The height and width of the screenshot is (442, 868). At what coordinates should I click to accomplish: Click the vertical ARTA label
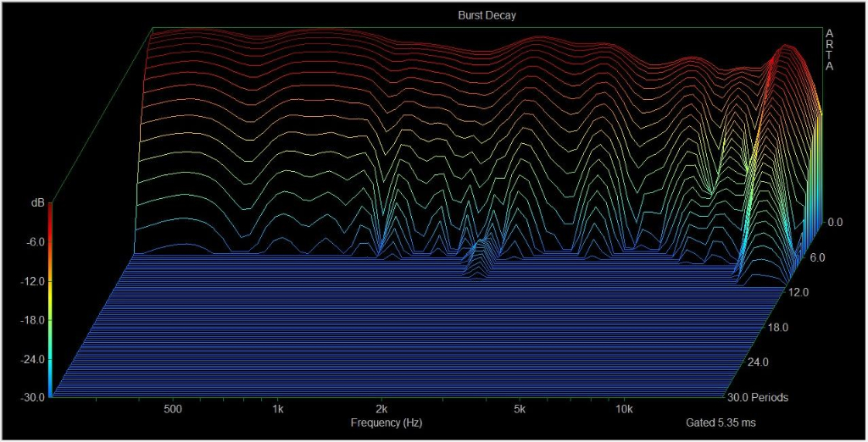coord(829,50)
